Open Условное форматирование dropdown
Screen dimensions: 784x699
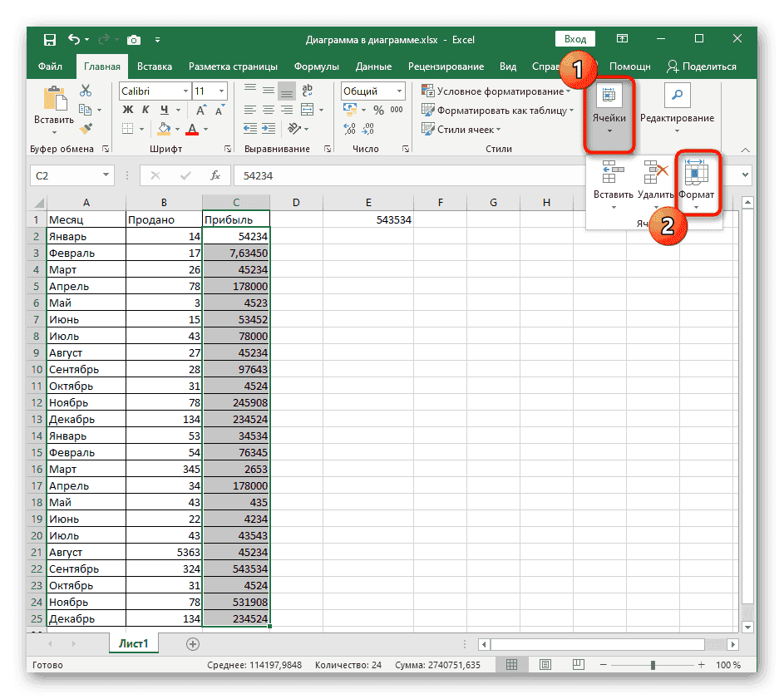[497, 91]
